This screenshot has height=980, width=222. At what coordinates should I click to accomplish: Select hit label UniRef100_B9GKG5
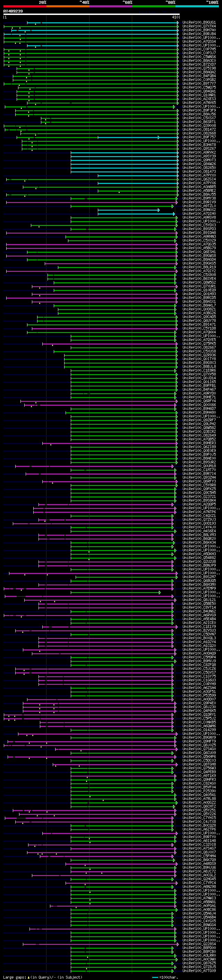pos(199,263)
